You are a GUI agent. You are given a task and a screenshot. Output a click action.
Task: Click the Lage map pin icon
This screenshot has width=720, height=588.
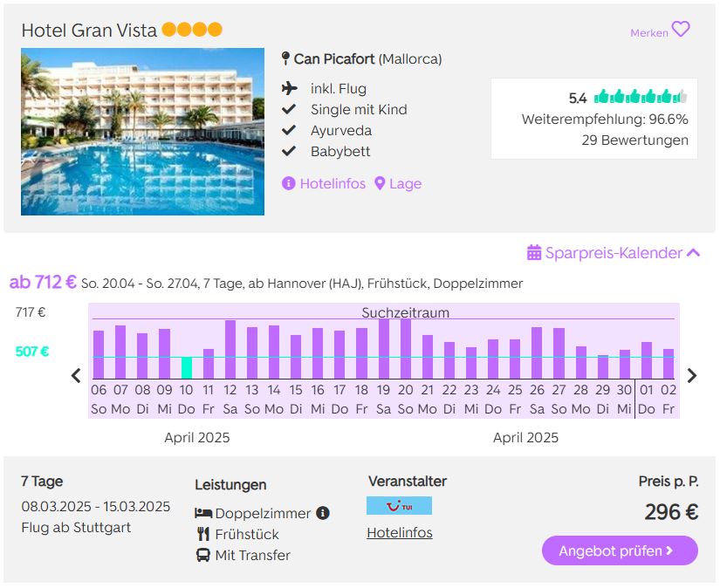coord(380,183)
